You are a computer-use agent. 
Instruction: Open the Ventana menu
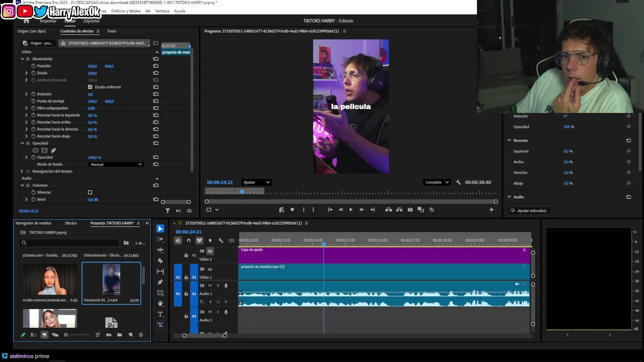[162, 11]
